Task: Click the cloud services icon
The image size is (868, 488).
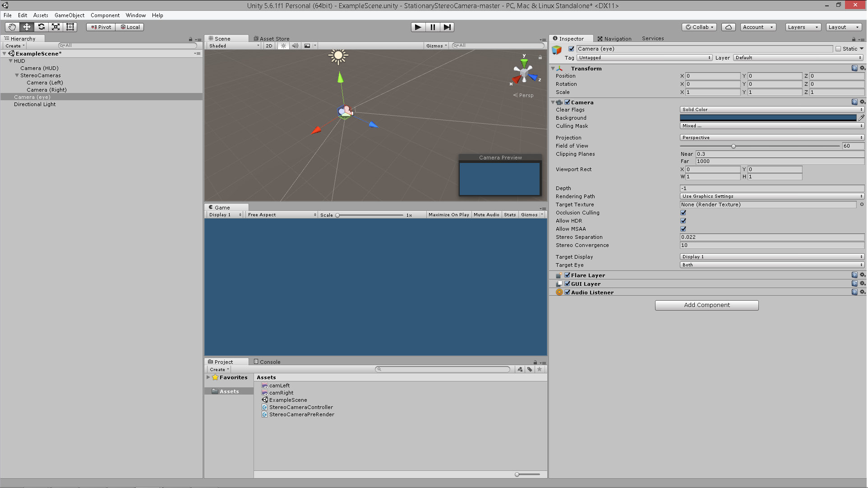Action: coord(728,27)
